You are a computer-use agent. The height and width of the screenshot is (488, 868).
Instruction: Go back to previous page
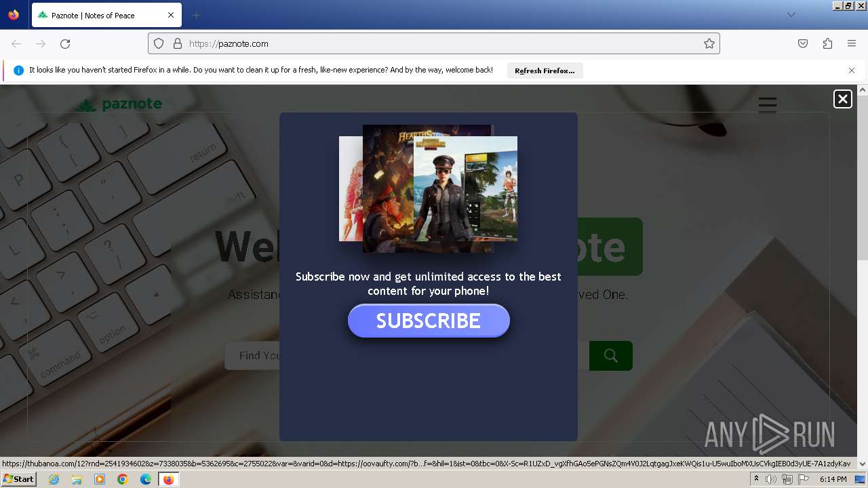pos(16,43)
